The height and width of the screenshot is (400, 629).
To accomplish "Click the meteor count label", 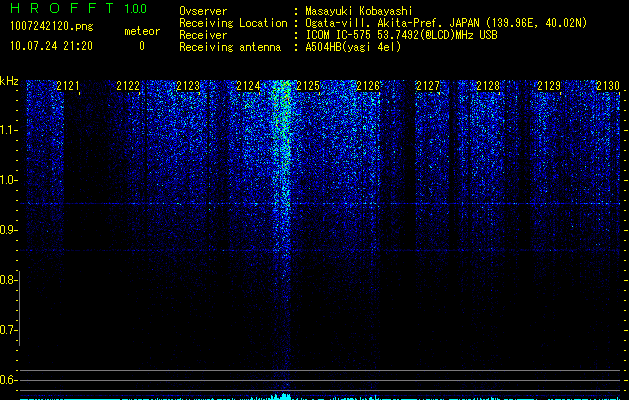I will pos(142,31).
